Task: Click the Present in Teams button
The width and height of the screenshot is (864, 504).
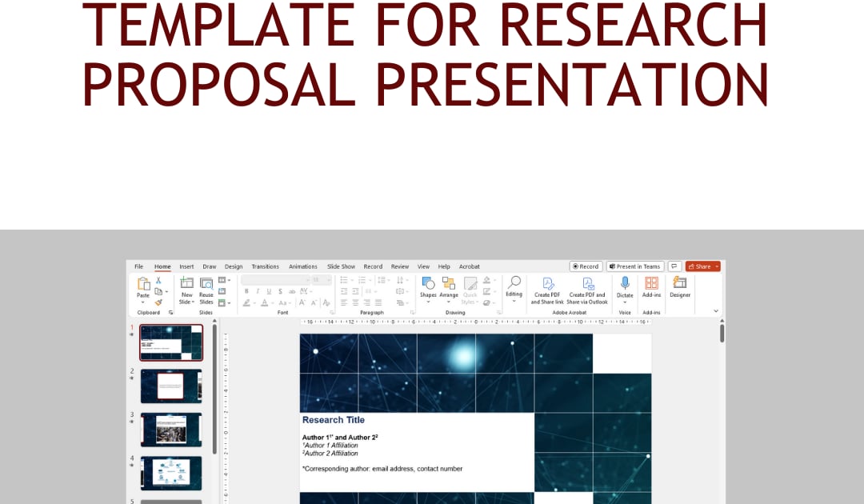Action: pyautogui.click(x=635, y=266)
